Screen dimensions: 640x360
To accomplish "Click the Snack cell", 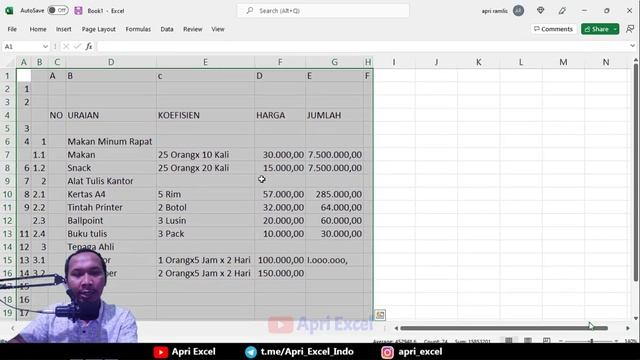I will pos(111,168).
